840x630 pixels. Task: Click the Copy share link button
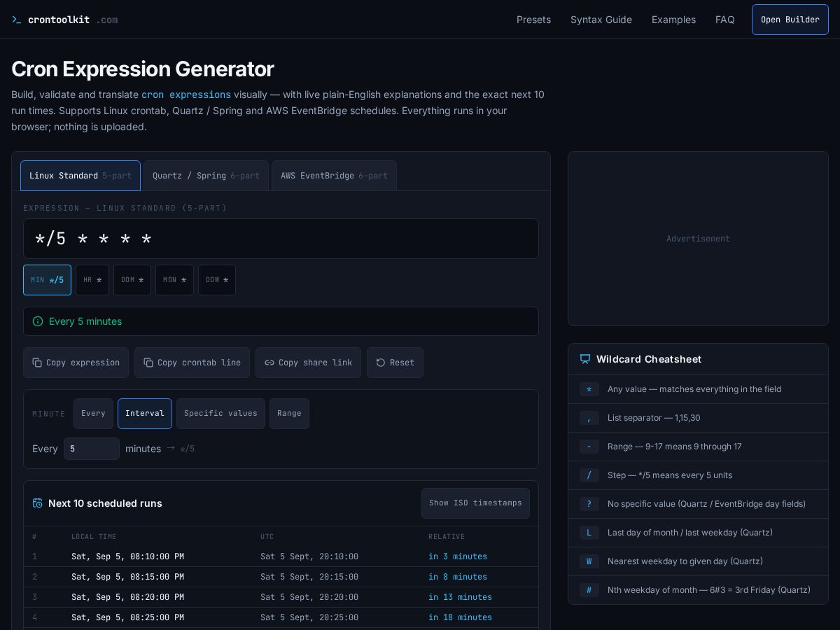[308, 363]
